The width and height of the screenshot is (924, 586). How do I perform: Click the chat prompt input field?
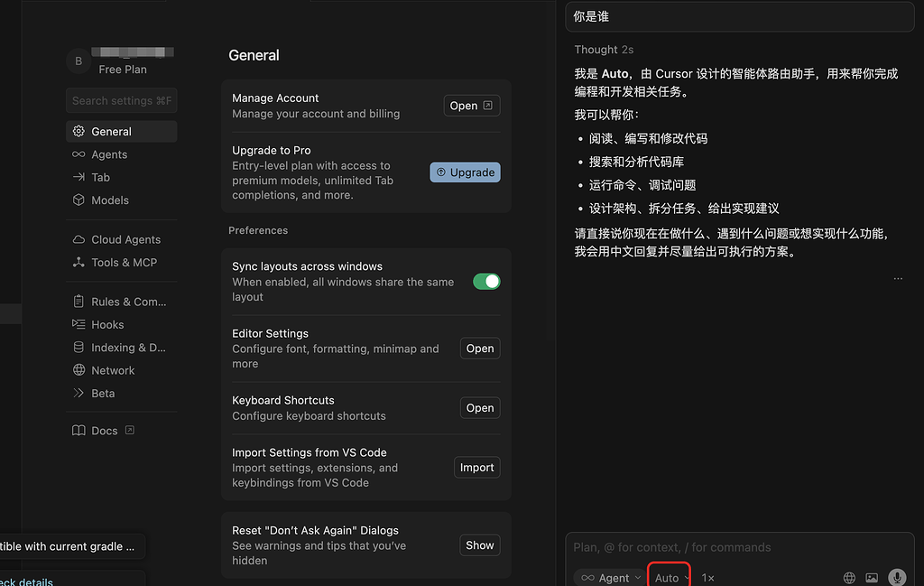740,547
